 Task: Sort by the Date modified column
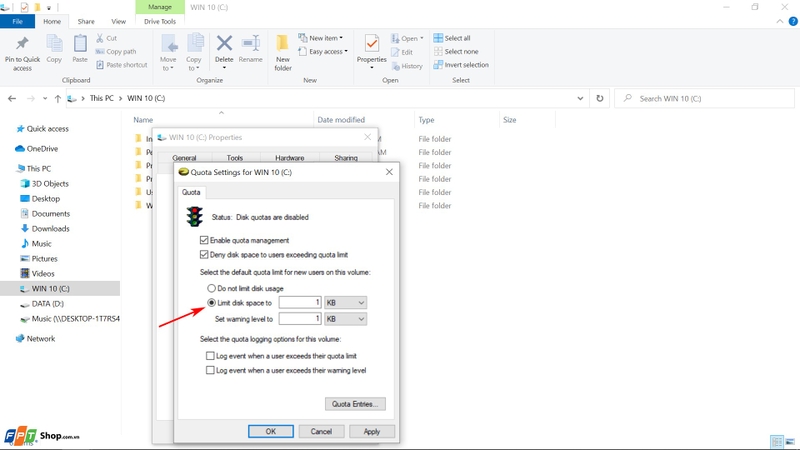pos(341,120)
